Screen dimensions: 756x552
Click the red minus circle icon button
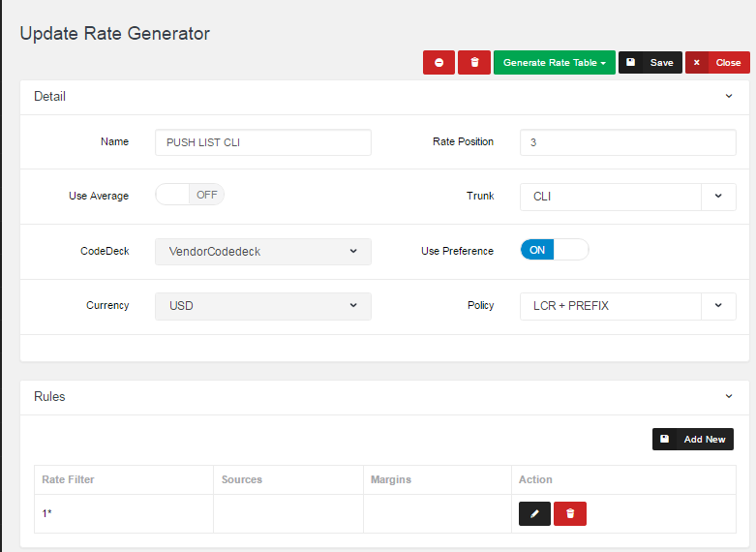coord(438,63)
